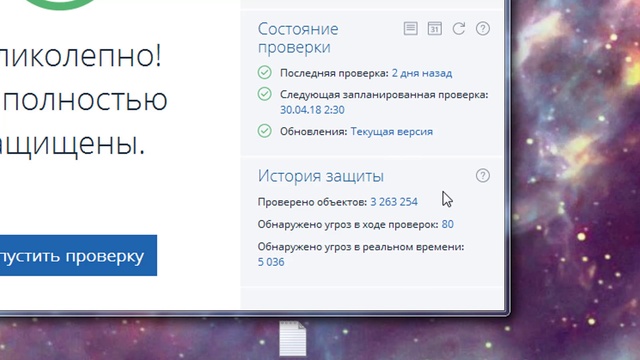Viewport: 640px width, 360px height.
Task: Click the 'Последняя проверка:' label
Action: click(334, 73)
